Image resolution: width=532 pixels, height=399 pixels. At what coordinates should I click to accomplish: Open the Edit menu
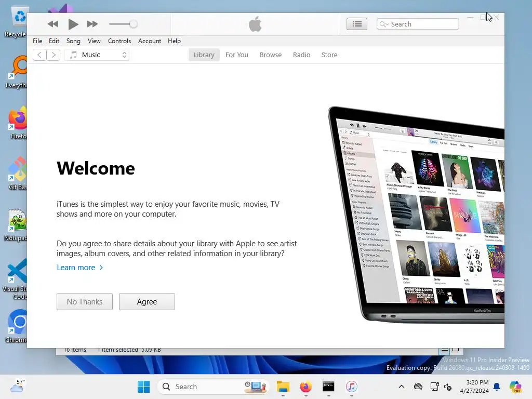tap(54, 41)
